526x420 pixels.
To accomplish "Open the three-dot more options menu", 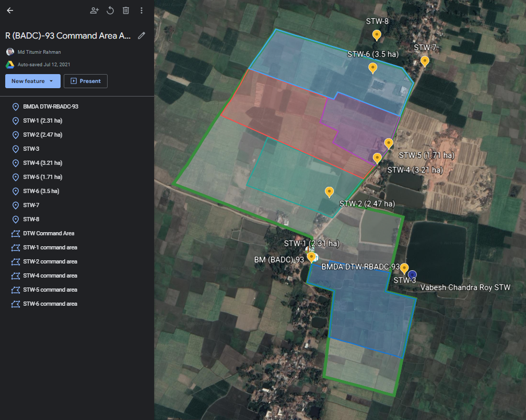I will point(142,10).
